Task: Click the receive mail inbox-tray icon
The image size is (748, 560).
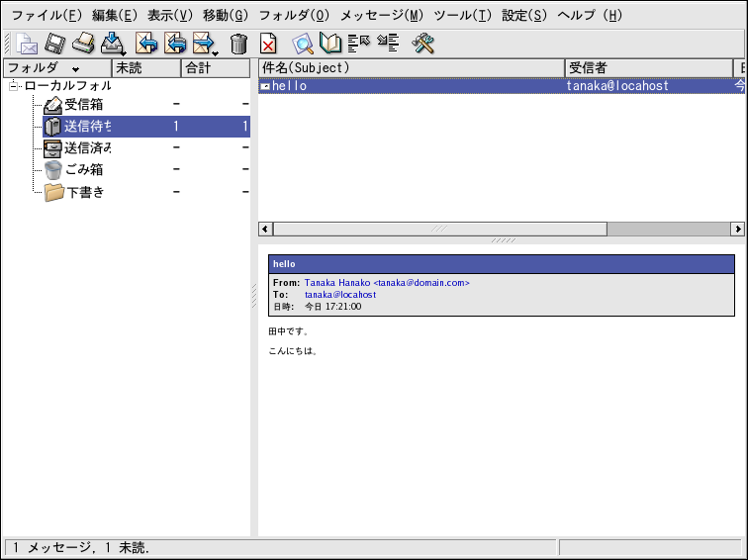Action: [x=113, y=44]
